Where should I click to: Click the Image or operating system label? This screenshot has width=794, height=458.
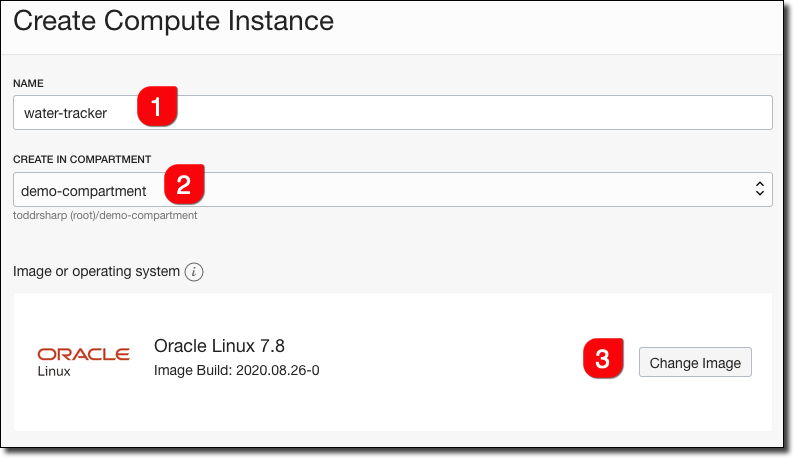[96, 272]
